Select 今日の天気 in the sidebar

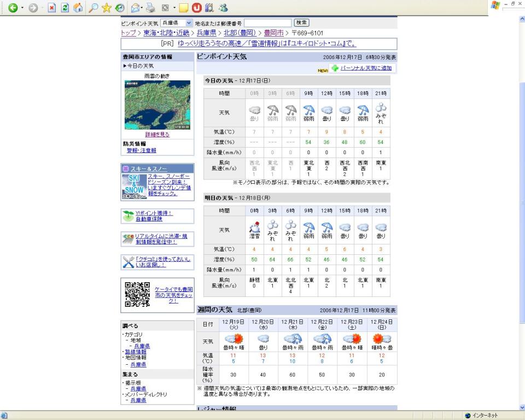click(141, 66)
